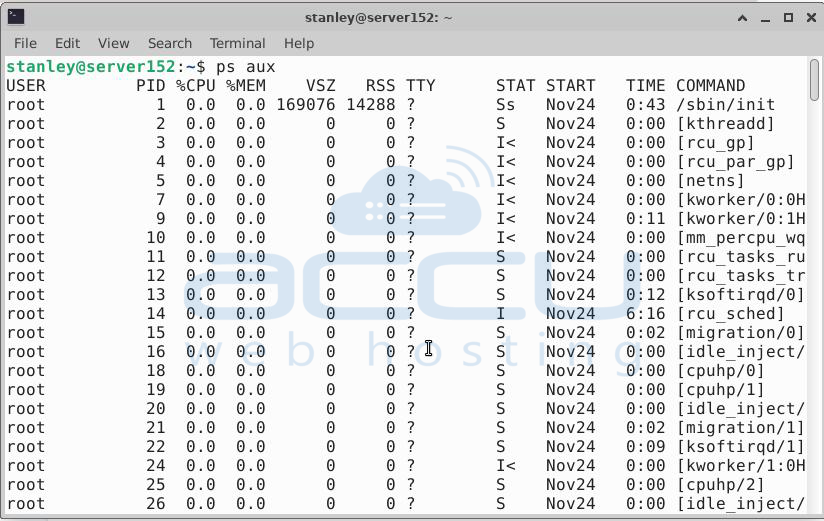Click the [mm_percpu_wq process name
This screenshot has height=521, width=824.
point(740,238)
